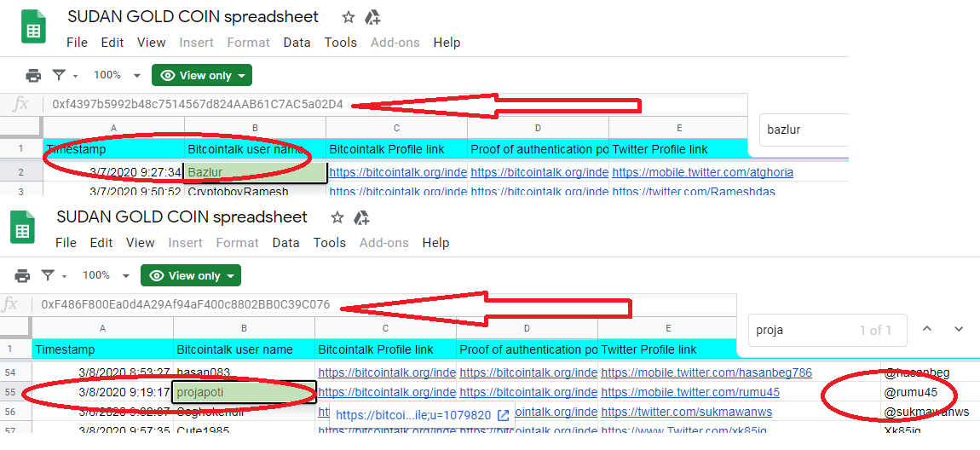Screen dimensions: 980x450
Task: Select row 2 header in upper sheet
Action: point(21,172)
